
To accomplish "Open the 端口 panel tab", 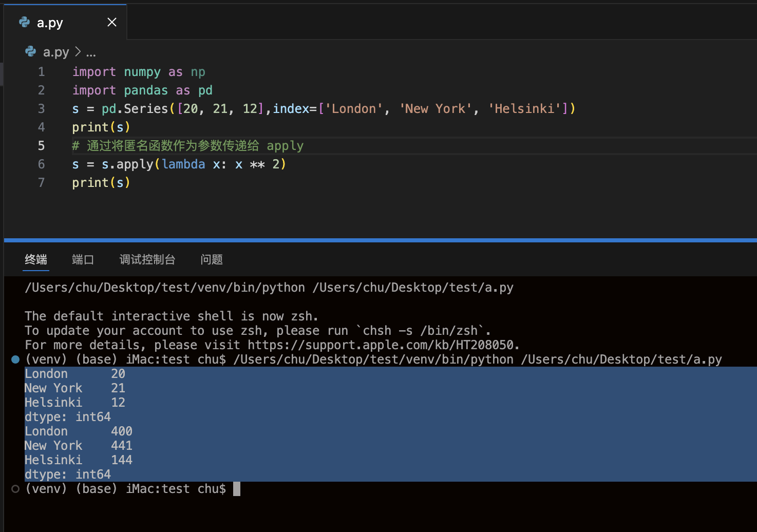I will [83, 259].
